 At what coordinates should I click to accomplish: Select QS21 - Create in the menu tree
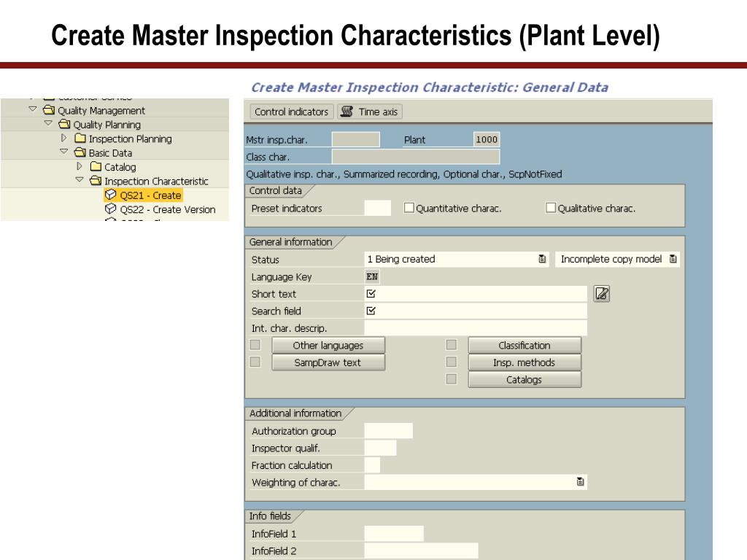150,195
